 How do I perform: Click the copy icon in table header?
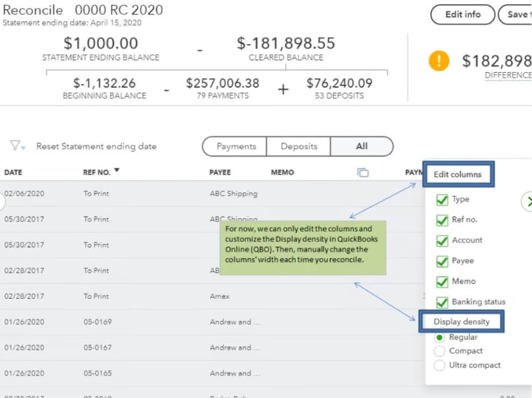point(363,172)
